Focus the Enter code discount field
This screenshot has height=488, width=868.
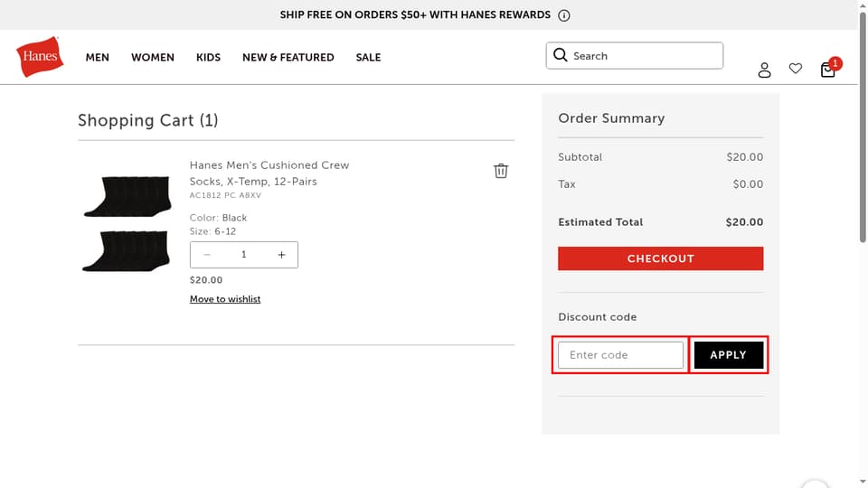620,354
